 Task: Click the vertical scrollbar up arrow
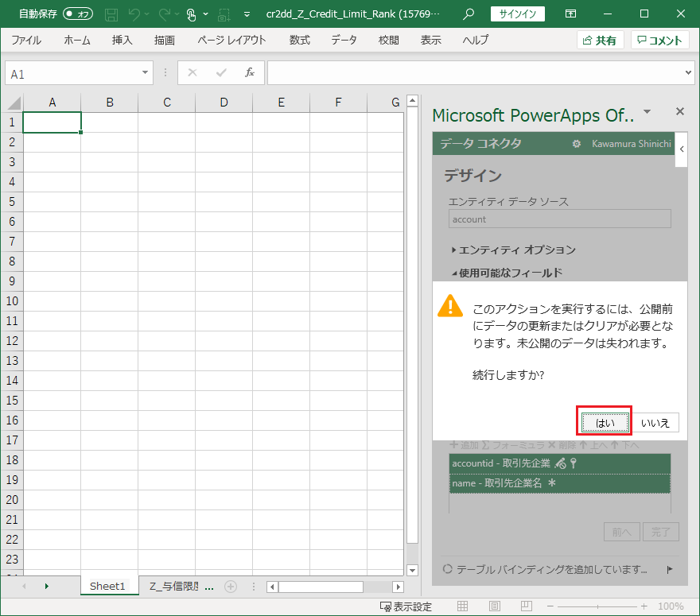pyautogui.click(x=412, y=101)
